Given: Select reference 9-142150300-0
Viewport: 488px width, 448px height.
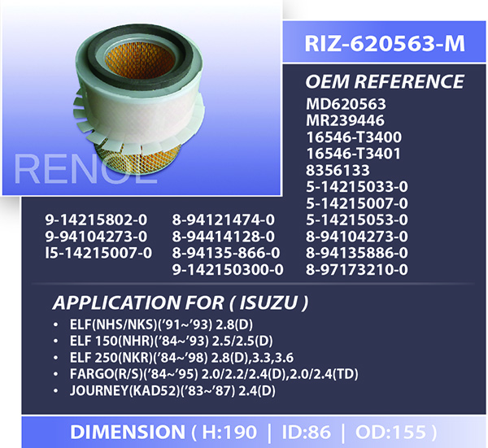Looking at the screenshot, I should pyautogui.click(x=229, y=268).
